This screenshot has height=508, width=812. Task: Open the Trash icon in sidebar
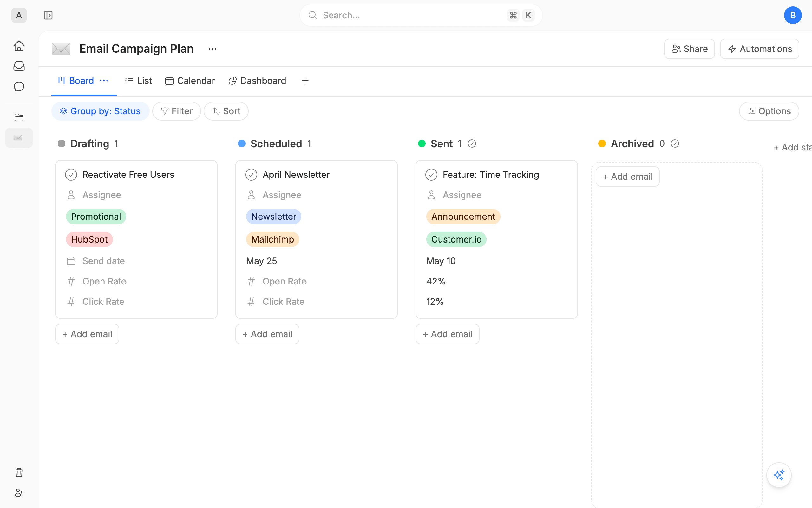[19, 472]
